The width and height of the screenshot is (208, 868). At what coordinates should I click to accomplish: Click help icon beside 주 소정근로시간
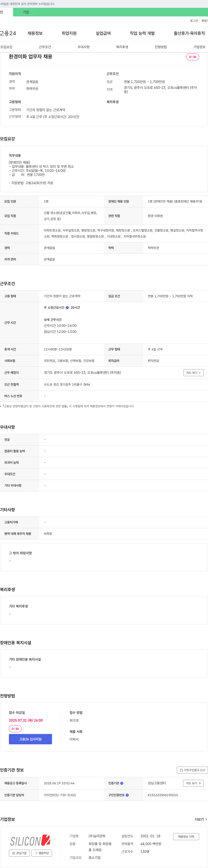point(67,308)
